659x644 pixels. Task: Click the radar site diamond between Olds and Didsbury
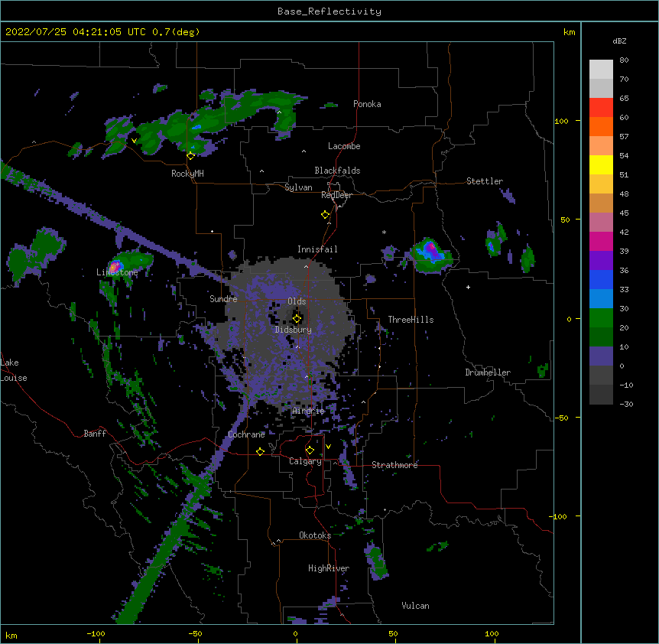click(x=297, y=319)
